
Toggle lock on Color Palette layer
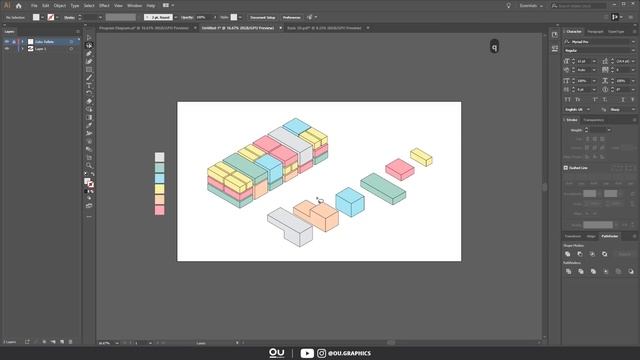(x=13, y=42)
